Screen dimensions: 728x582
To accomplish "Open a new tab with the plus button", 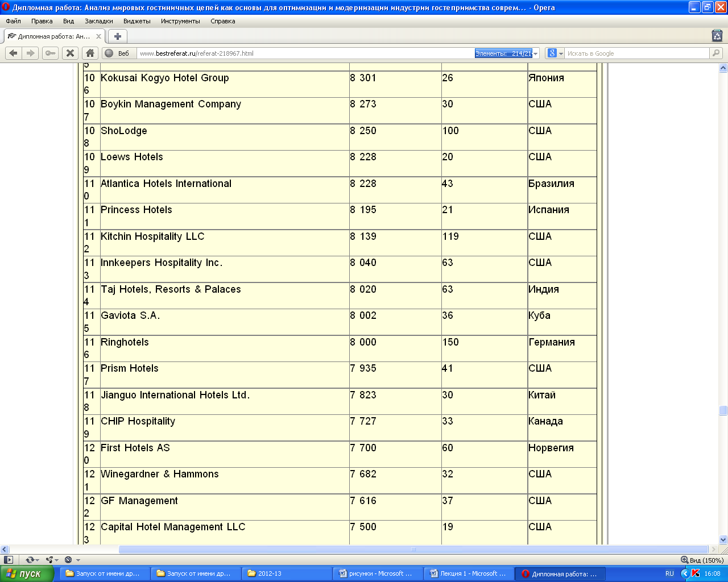I will click(117, 36).
